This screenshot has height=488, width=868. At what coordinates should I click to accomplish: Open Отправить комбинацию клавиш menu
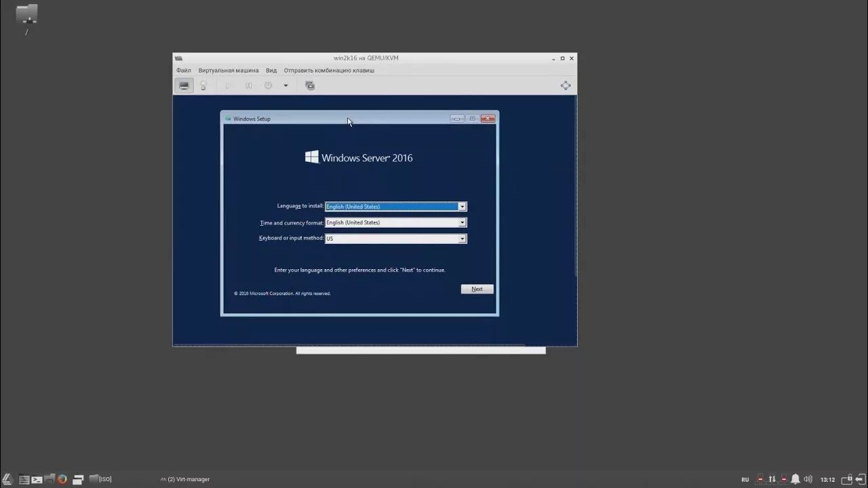coord(329,70)
